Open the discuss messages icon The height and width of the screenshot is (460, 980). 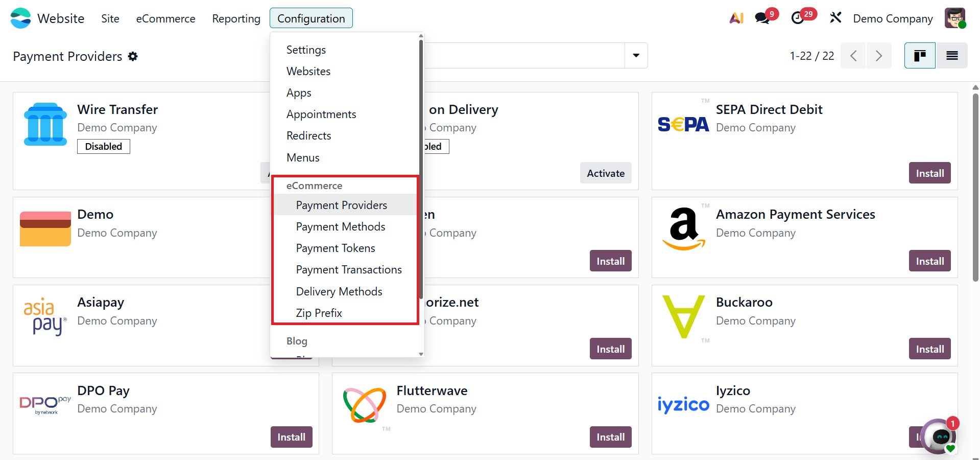tap(762, 18)
